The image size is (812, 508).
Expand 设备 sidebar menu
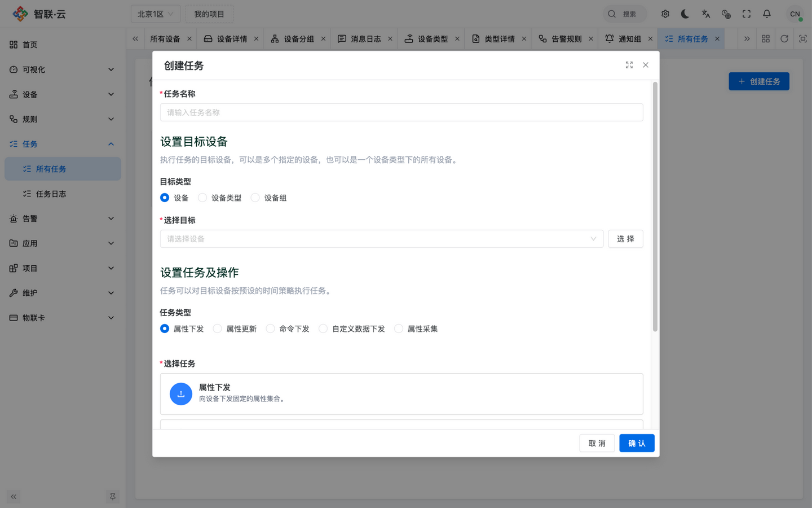(x=63, y=94)
